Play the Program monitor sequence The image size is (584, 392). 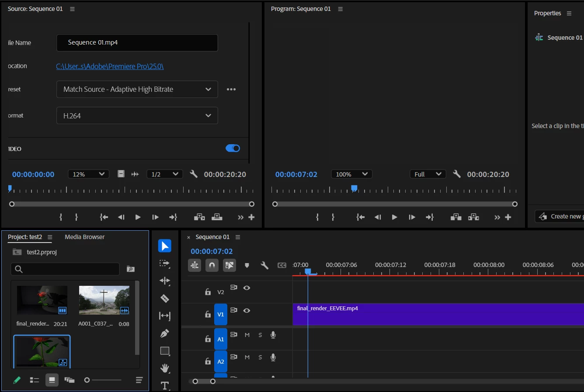click(394, 217)
